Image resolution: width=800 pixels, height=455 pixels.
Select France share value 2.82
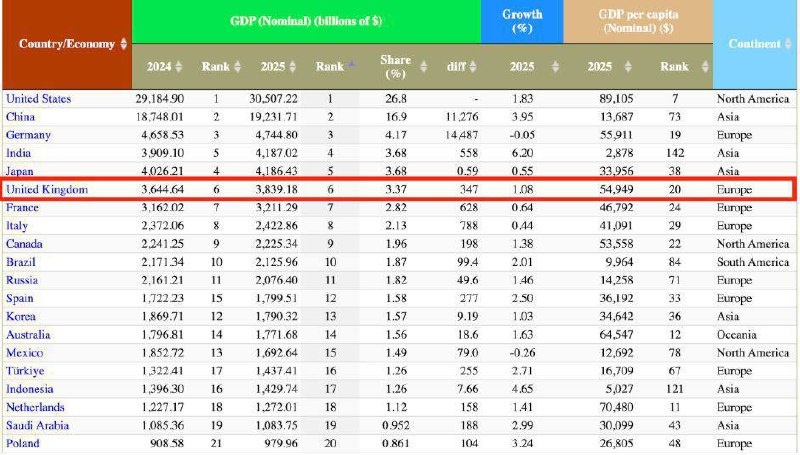pyautogui.click(x=396, y=208)
